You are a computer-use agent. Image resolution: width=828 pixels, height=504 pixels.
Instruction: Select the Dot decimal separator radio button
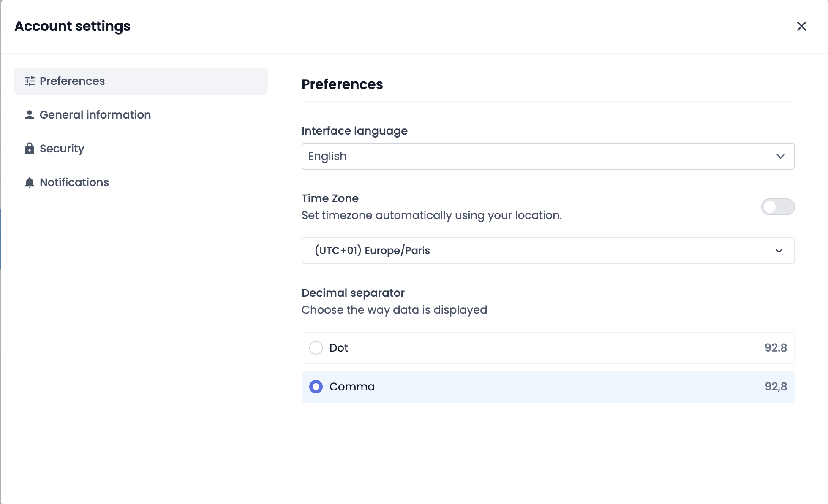point(316,348)
